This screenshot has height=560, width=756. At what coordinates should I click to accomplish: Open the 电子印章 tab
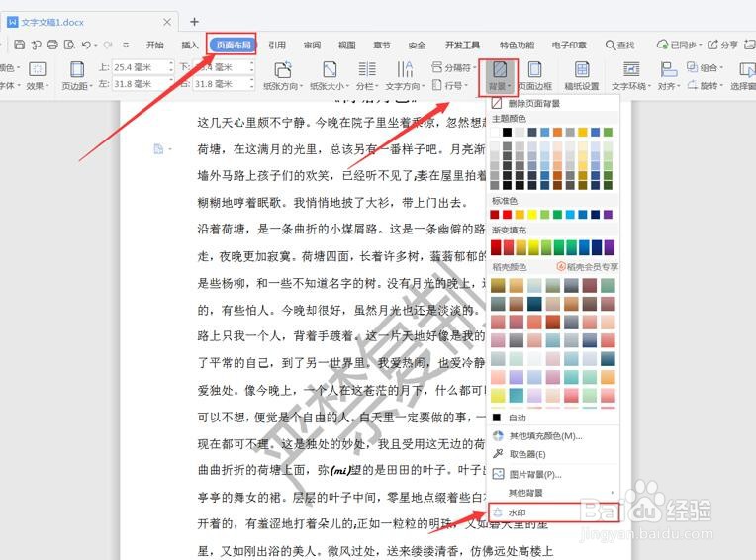point(569,45)
